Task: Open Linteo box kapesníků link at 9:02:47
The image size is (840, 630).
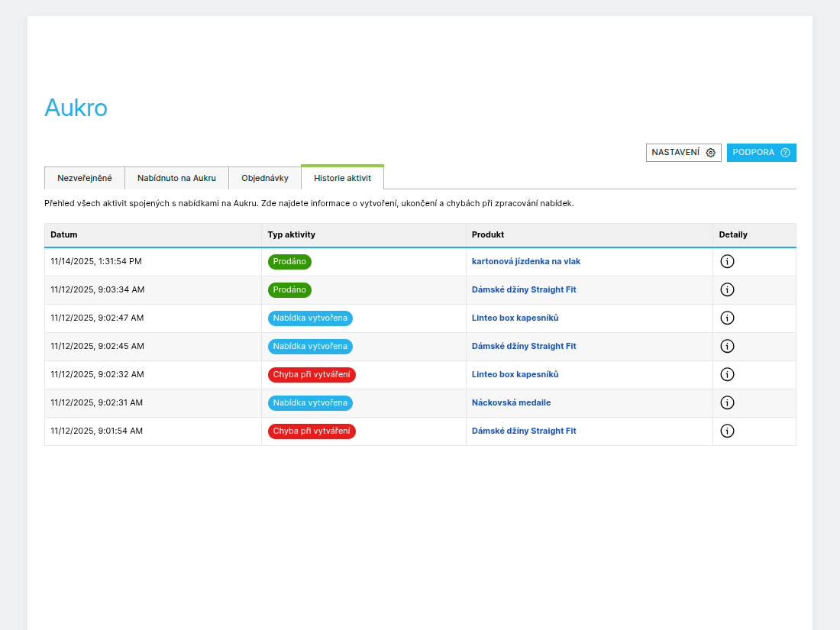Action: (x=515, y=318)
